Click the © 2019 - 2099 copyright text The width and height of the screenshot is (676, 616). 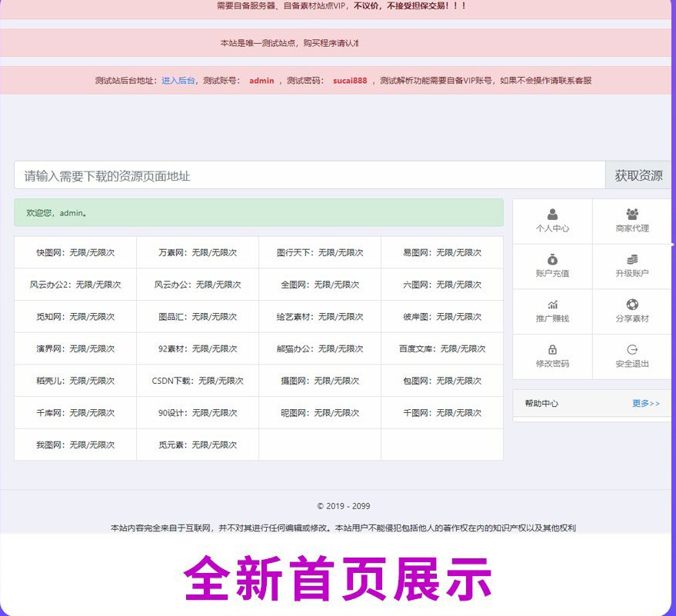344,506
